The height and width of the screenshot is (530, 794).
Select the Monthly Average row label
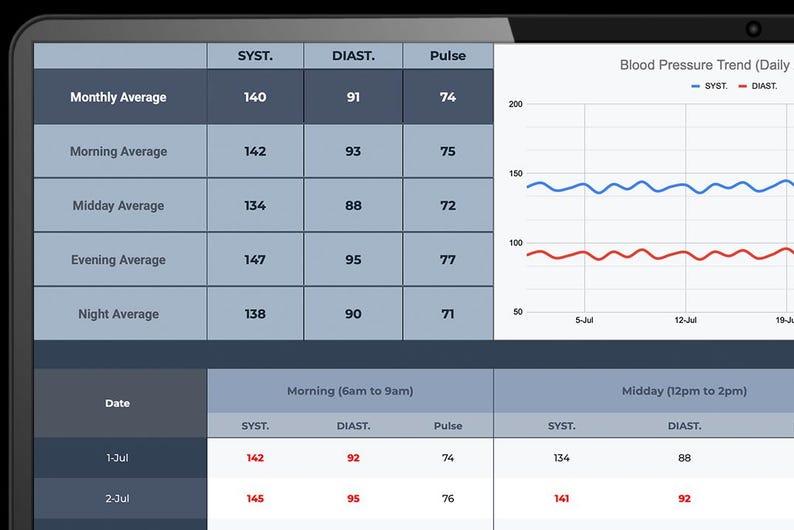tap(118, 97)
